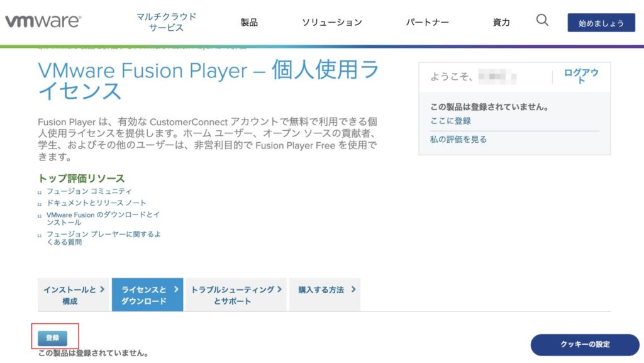Click the ここに登録 link
Image resolution: width=644 pixels, height=363 pixels.
tap(450, 121)
